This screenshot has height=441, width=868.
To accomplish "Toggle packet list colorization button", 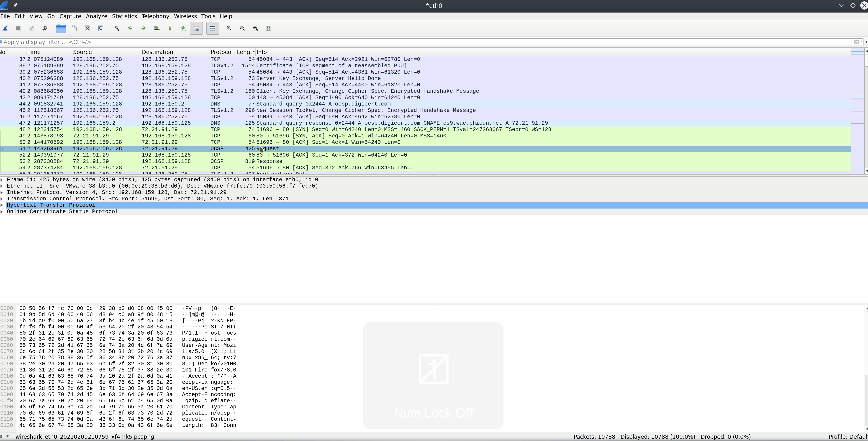I will pyautogui.click(x=213, y=28).
